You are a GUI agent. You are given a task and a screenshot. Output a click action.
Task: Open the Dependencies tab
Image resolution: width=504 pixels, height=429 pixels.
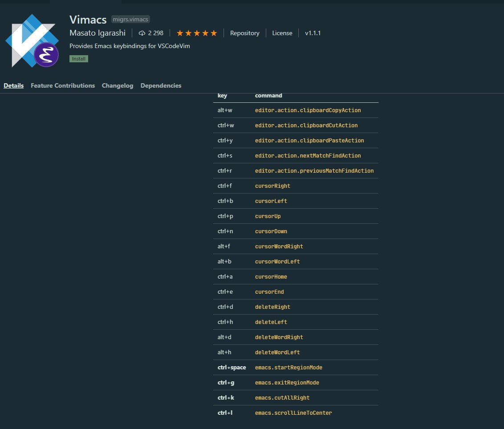161,85
